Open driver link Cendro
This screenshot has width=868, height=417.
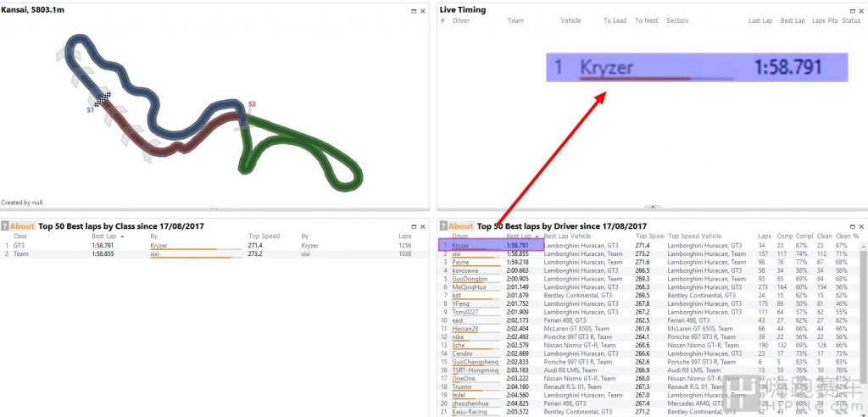(462, 353)
